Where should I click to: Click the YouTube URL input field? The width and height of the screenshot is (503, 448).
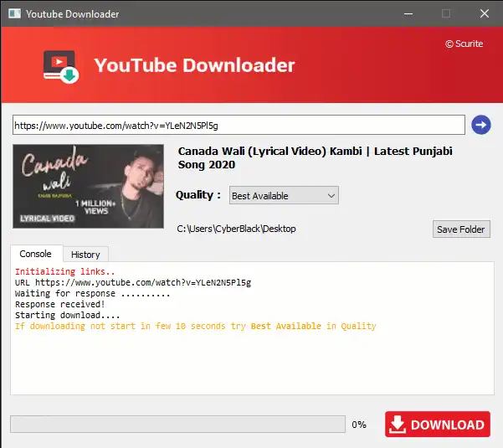[239, 125]
